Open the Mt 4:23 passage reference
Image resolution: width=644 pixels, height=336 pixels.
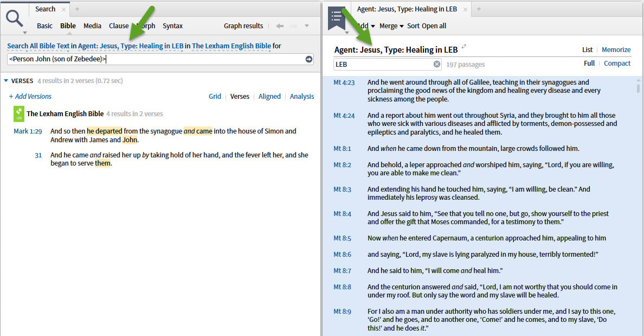click(x=344, y=83)
